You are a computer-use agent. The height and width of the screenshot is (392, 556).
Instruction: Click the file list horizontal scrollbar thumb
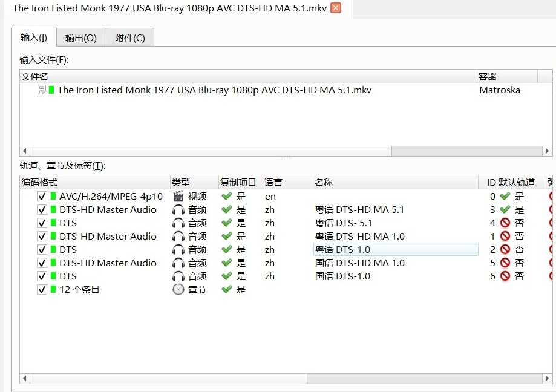tap(211, 151)
